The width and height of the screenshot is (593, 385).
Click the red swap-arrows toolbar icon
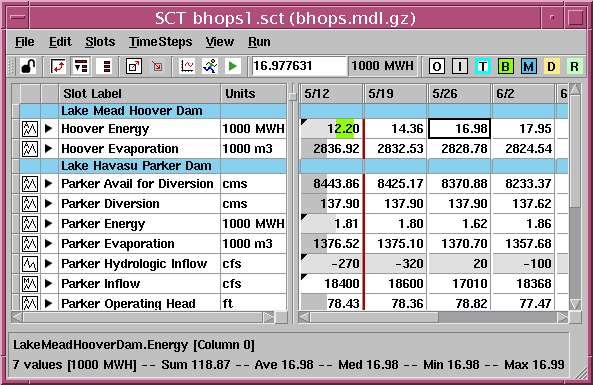point(58,67)
